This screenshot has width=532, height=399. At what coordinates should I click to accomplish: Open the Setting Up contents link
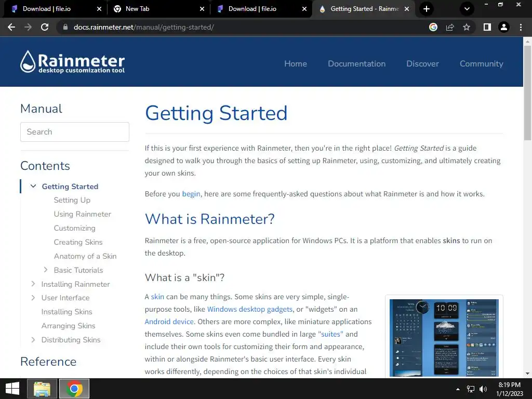tap(72, 201)
